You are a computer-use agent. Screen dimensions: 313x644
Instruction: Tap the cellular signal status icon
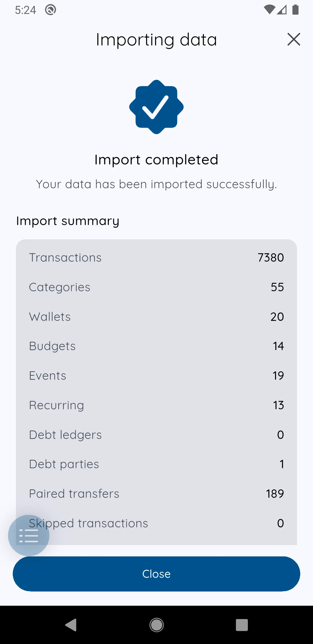(x=282, y=10)
